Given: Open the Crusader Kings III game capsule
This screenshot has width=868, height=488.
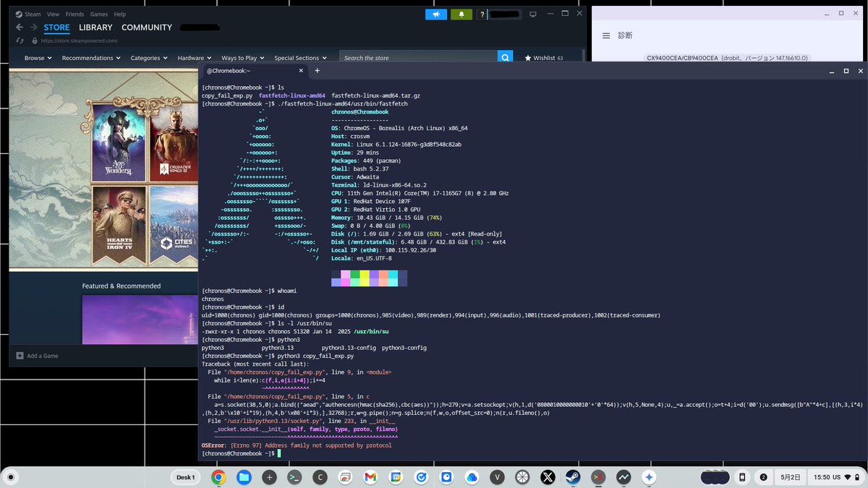Looking at the screenshot, I should click(x=174, y=144).
